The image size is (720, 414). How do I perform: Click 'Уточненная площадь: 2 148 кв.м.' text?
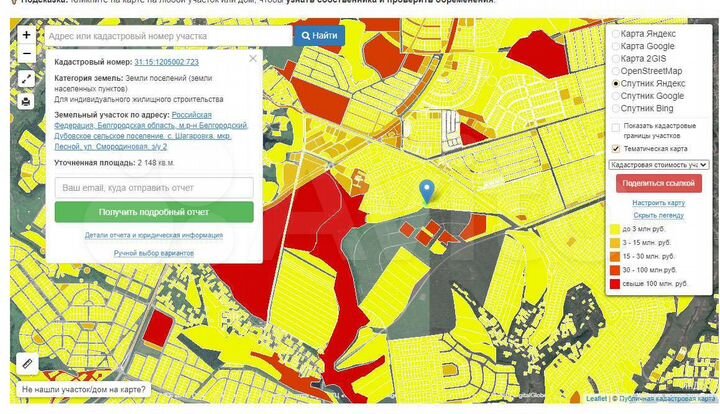(x=114, y=163)
